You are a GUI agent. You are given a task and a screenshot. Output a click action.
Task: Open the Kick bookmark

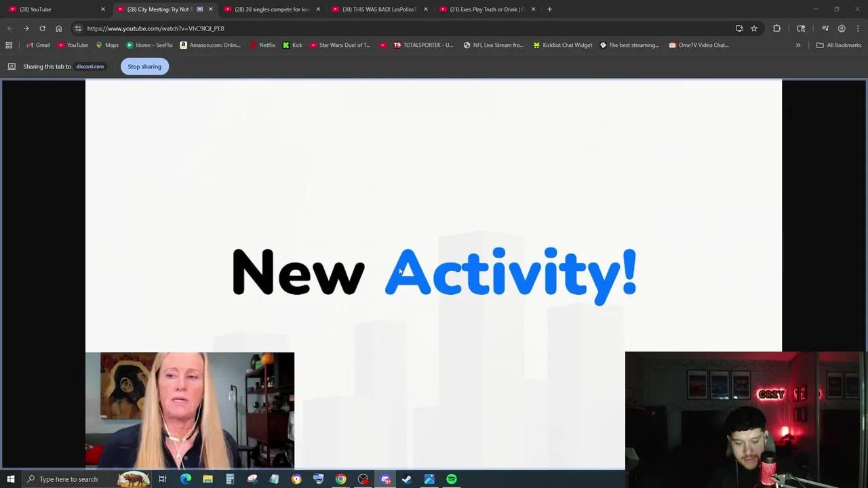click(292, 45)
